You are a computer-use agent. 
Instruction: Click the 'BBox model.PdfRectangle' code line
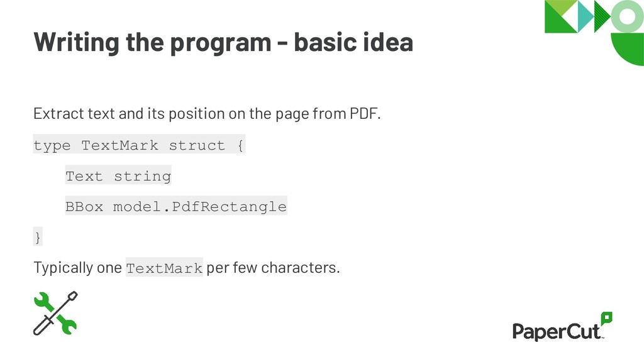pyautogui.click(x=176, y=206)
